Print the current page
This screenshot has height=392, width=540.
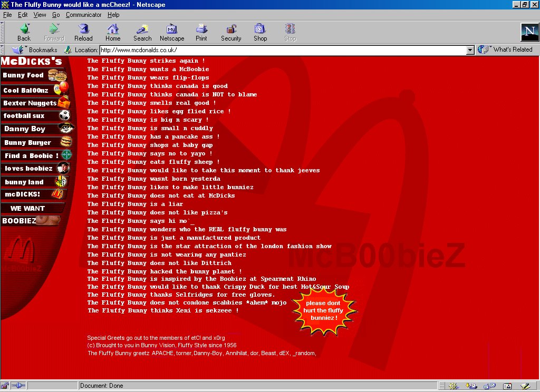201,32
